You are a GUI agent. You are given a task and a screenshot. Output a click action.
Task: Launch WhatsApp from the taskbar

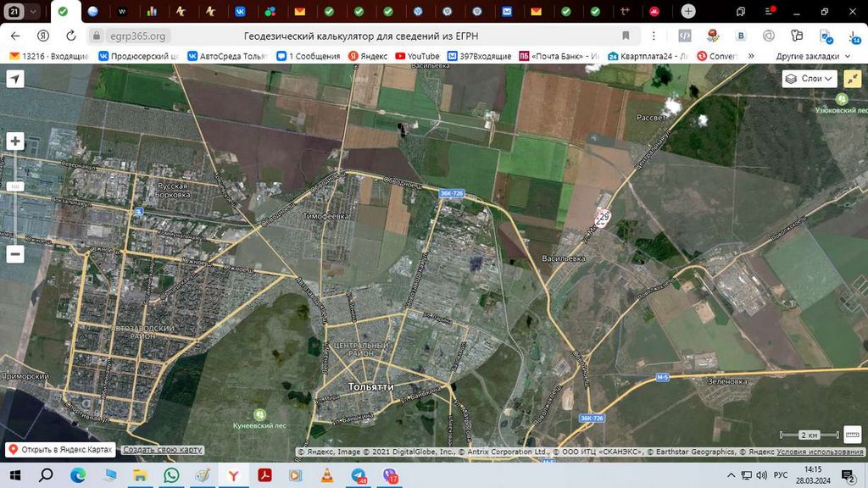[171, 475]
